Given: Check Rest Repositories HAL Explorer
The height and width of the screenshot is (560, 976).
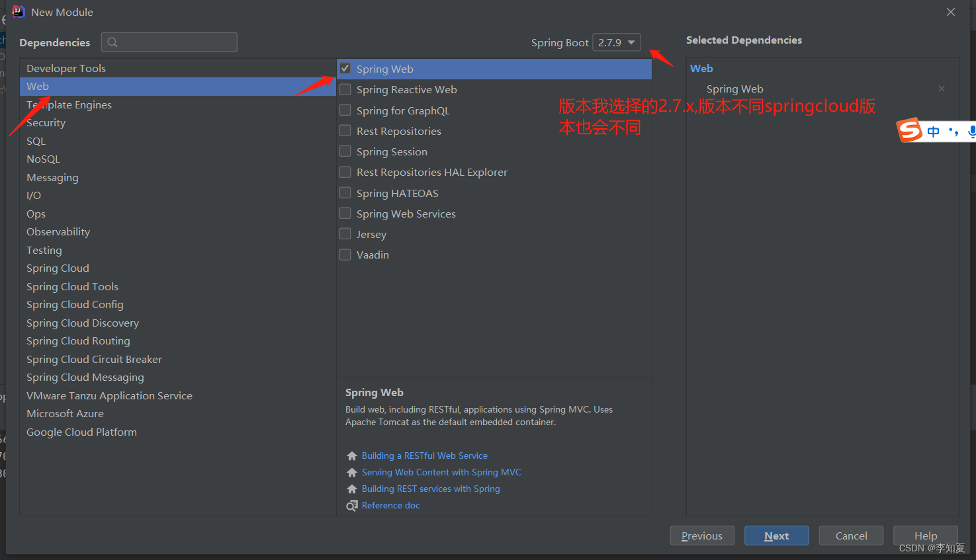Looking at the screenshot, I should click(345, 172).
